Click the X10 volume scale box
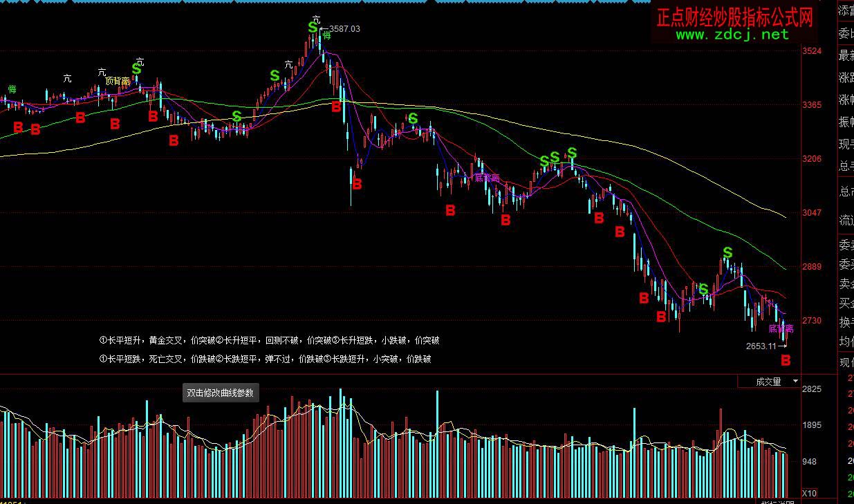The width and height of the screenshot is (854, 504). point(810,493)
